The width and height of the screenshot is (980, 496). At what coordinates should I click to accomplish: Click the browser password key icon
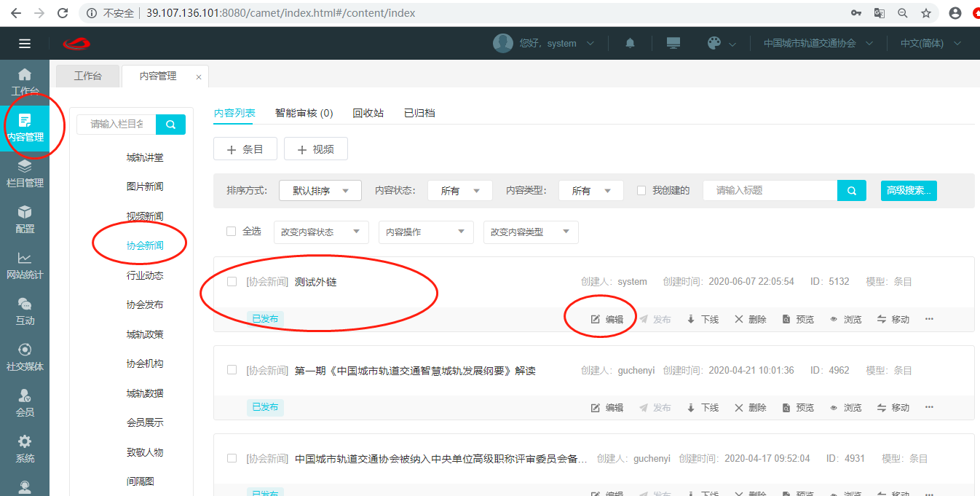tap(856, 13)
